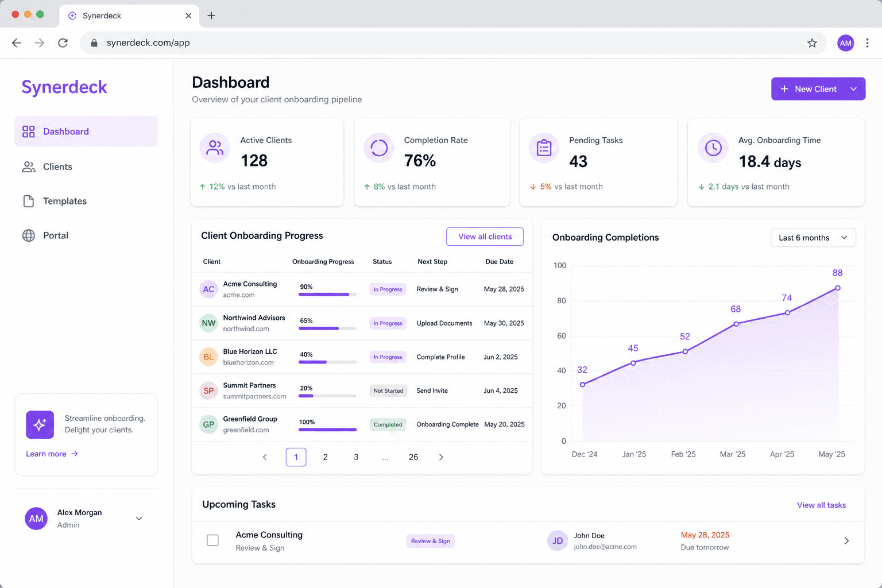Open a new browser tab with plus icon

coord(211,16)
